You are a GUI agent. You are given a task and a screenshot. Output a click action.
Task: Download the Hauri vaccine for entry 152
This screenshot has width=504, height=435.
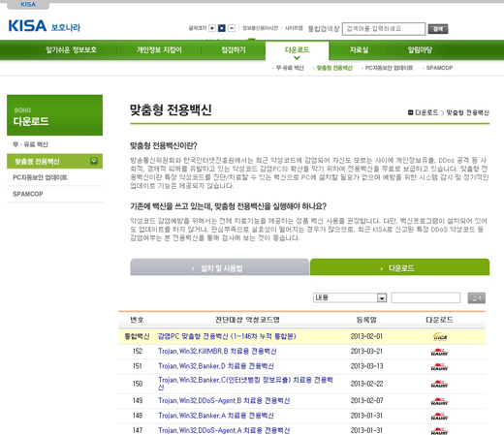(439, 352)
